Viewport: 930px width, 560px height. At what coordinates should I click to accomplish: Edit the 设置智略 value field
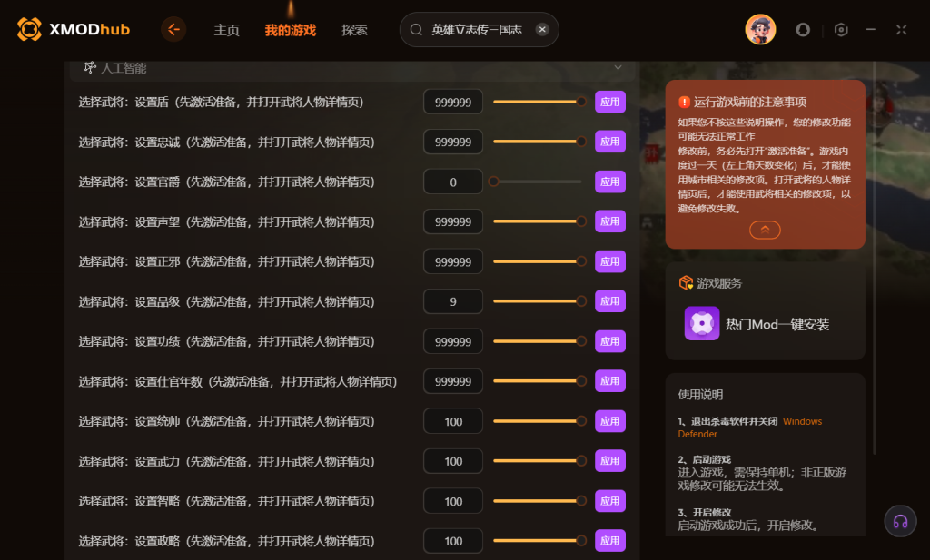453,501
